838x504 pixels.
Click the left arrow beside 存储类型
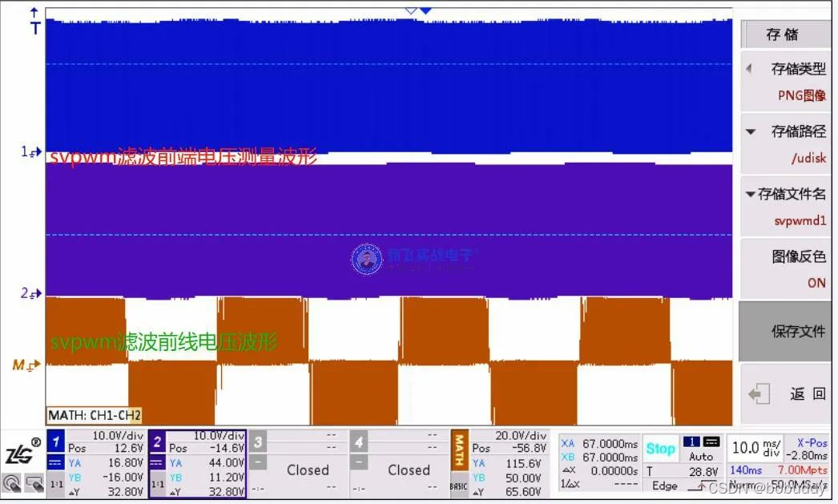point(749,68)
